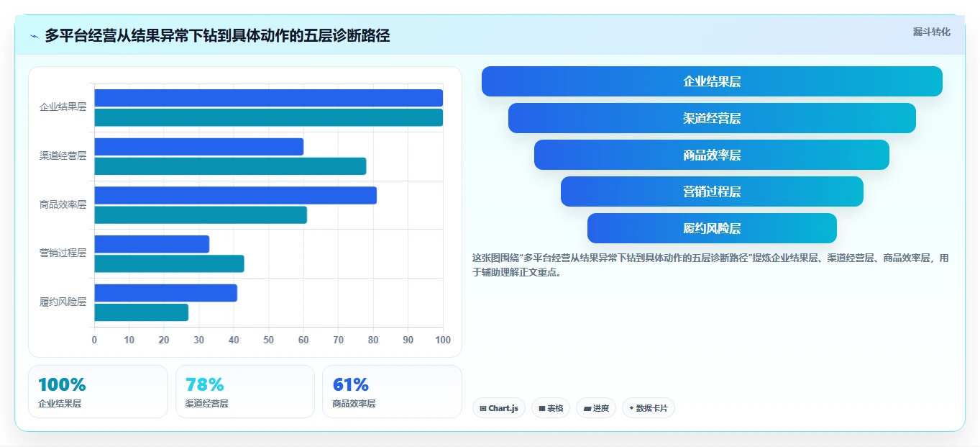Select the 履约风险层 funnel layer
Image resolution: width=980 pixels, height=447 pixels.
click(712, 228)
